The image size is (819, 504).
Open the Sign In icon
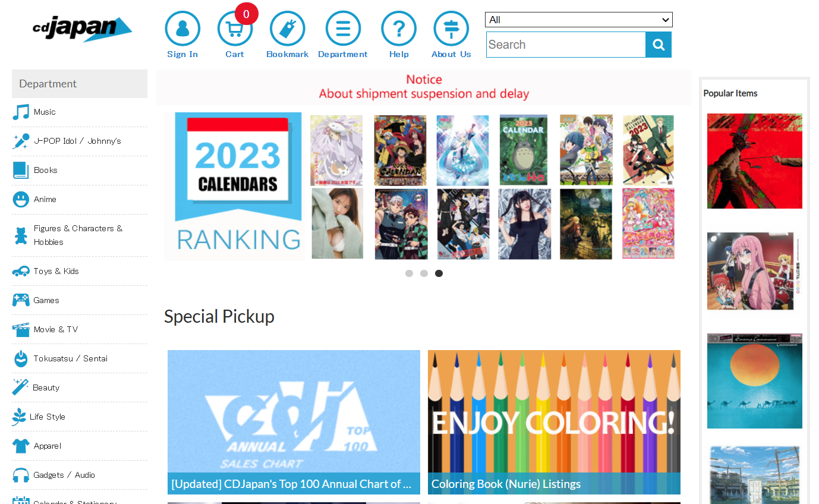click(x=182, y=29)
